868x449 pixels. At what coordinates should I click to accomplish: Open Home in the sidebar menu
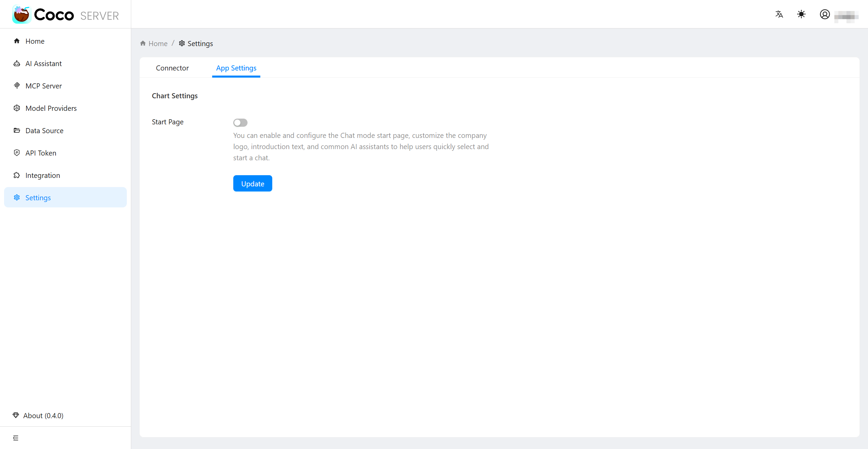pyautogui.click(x=65, y=41)
